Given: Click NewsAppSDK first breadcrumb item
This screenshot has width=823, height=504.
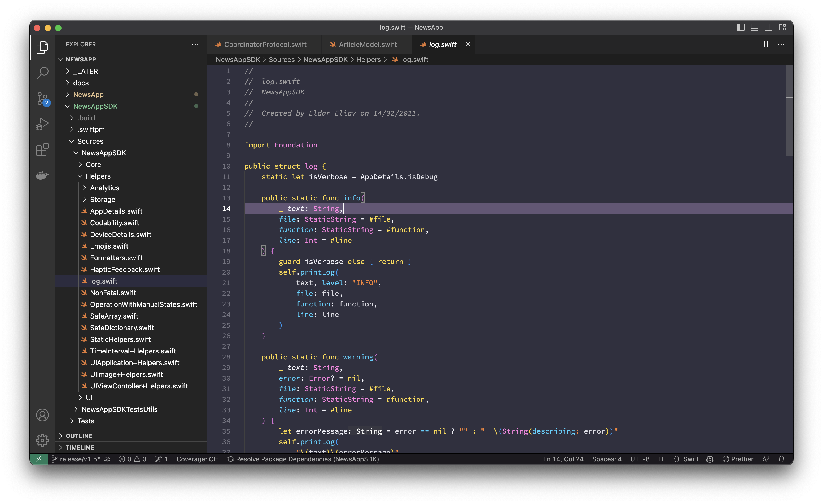Looking at the screenshot, I should [x=238, y=59].
